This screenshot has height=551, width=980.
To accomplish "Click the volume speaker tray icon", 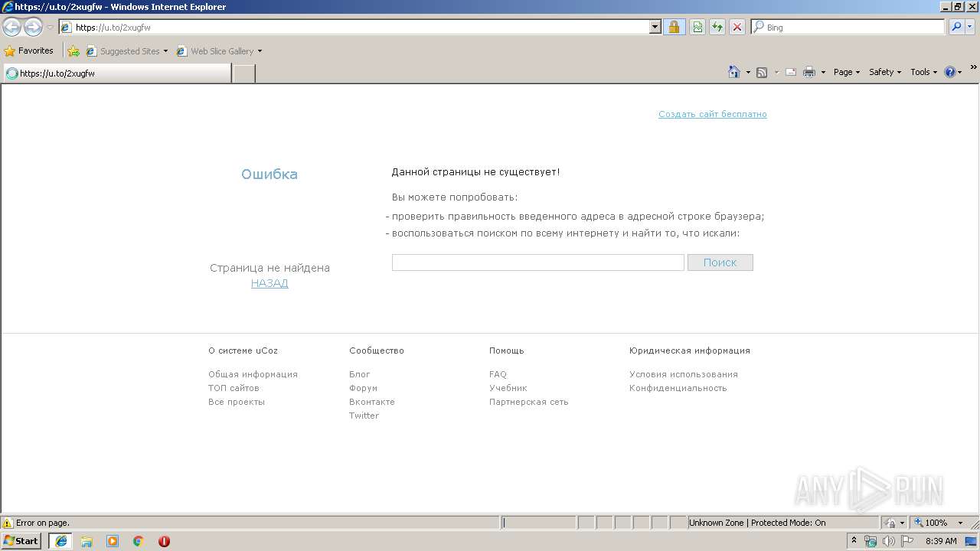I will click(x=888, y=541).
